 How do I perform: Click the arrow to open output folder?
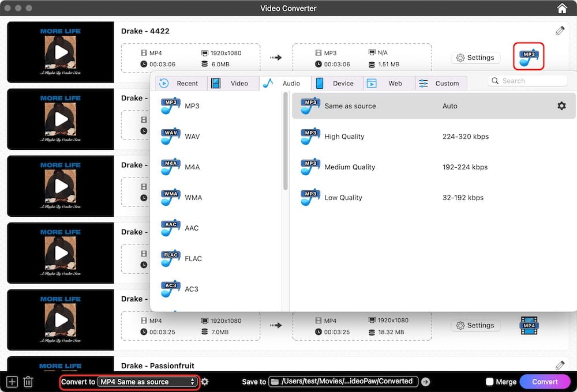(426, 382)
